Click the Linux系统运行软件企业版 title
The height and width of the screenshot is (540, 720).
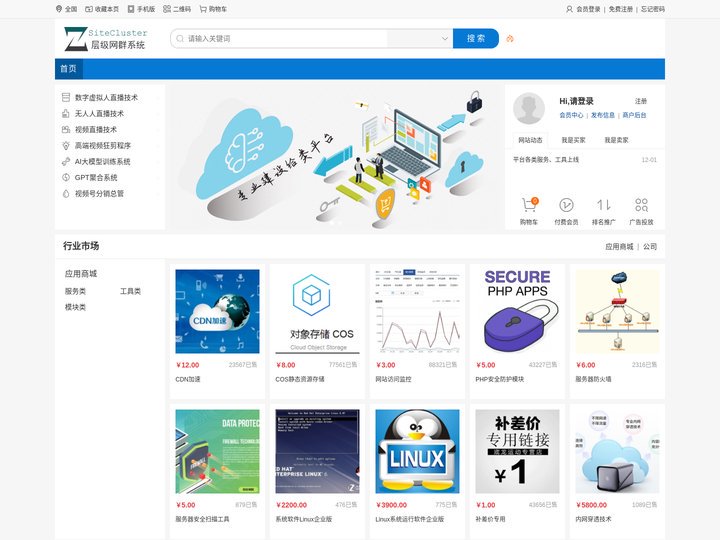(x=410, y=519)
